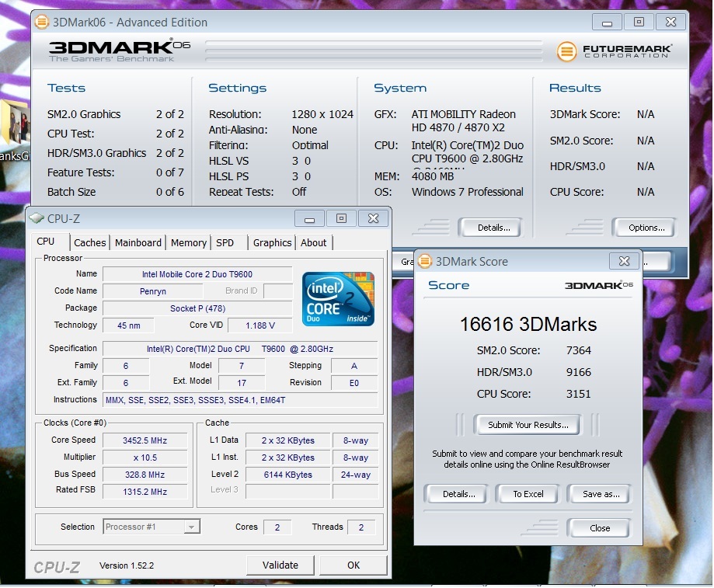
Task: Click the Intel Core 2 Duo logo
Action: tap(338, 298)
